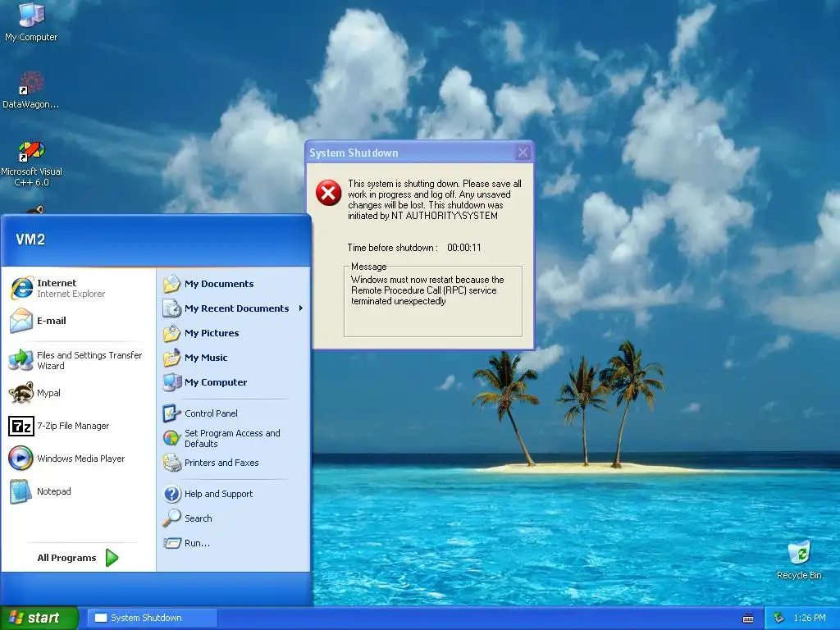The height and width of the screenshot is (630, 840).
Task: Click the Internet Explorer icon in Start menu
Action: point(21,288)
